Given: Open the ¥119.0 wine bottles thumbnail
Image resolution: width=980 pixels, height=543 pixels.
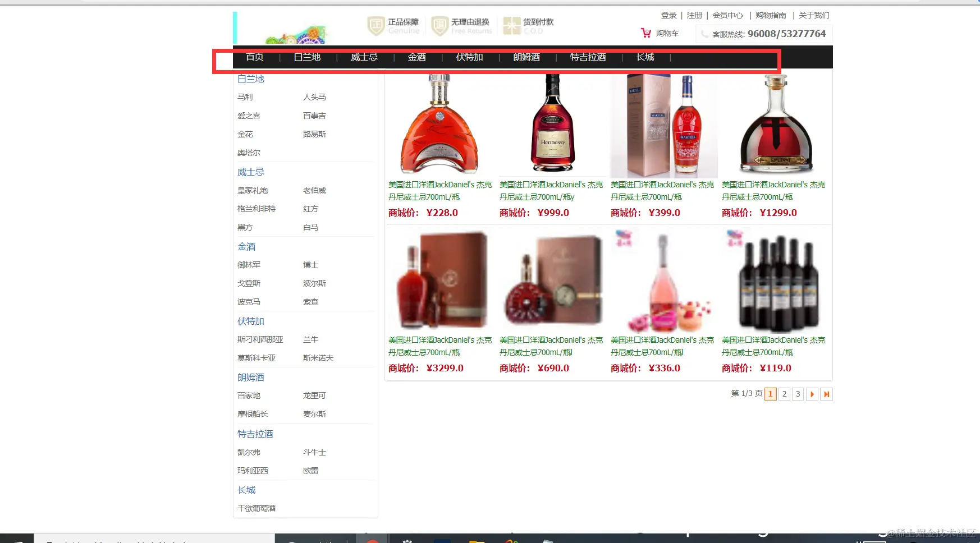Looking at the screenshot, I should (x=775, y=281).
